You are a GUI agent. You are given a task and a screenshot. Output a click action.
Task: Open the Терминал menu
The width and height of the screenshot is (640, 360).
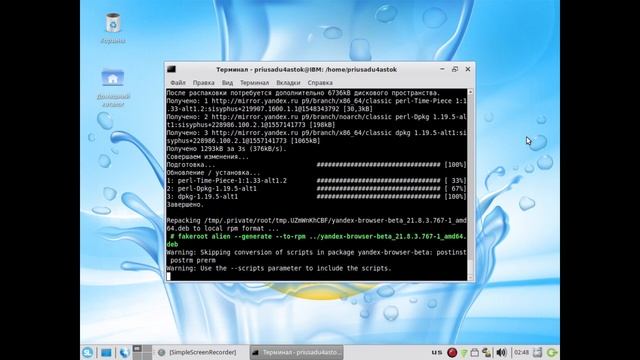[x=254, y=82]
